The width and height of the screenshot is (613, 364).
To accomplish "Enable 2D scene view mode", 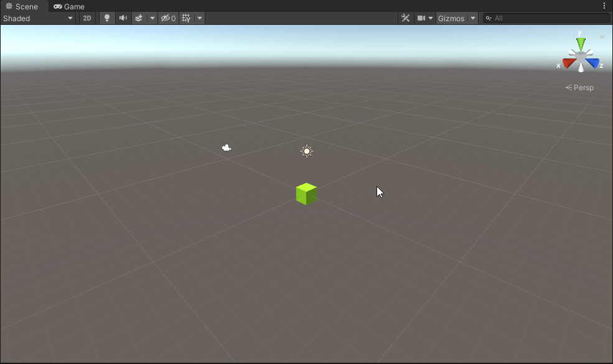I will (x=87, y=18).
